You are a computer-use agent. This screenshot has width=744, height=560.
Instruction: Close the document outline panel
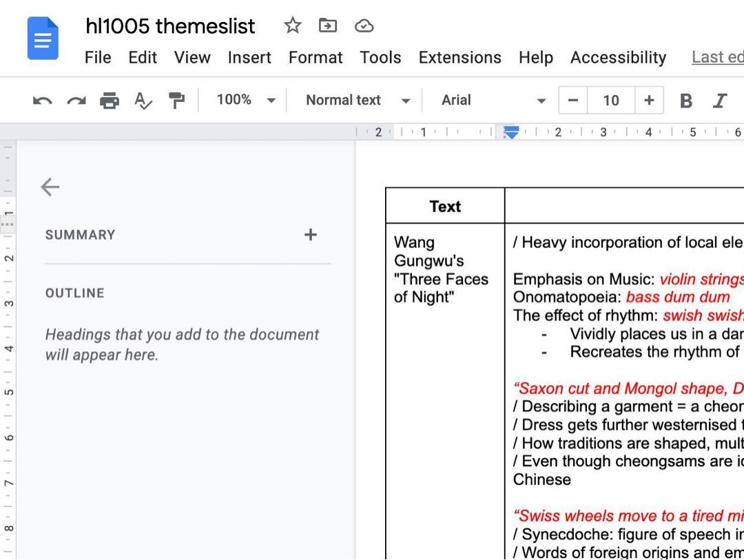coord(50,187)
